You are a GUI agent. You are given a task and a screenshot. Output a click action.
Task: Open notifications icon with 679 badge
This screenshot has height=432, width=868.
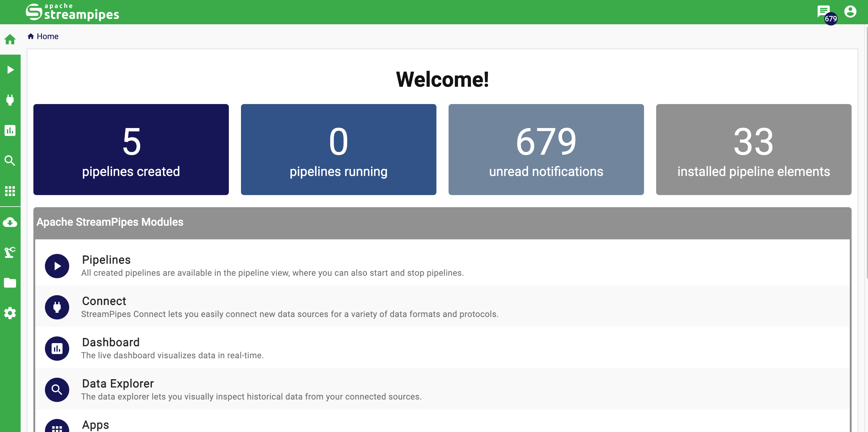click(x=823, y=12)
